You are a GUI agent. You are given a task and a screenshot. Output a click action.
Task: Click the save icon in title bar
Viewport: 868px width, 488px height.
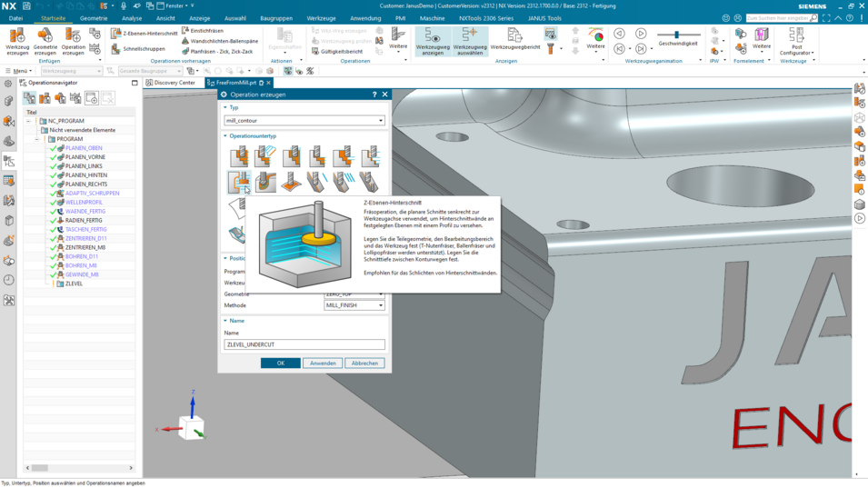pyautogui.click(x=26, y=5)
